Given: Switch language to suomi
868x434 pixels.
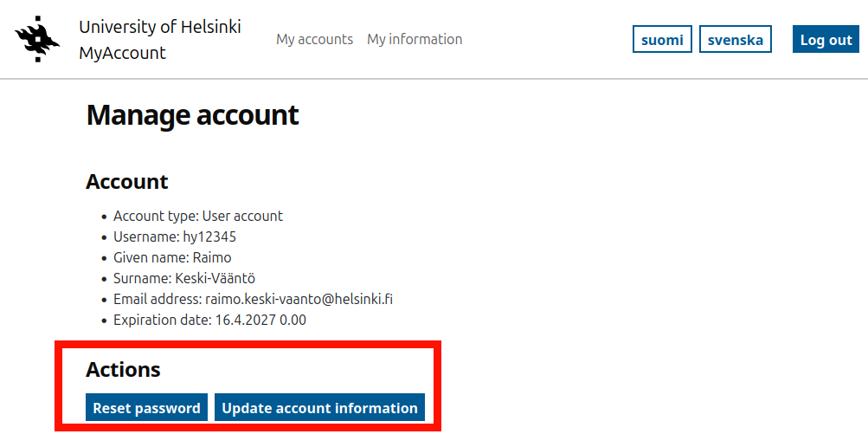Looking at the screenshot, I should click(662, 40).
